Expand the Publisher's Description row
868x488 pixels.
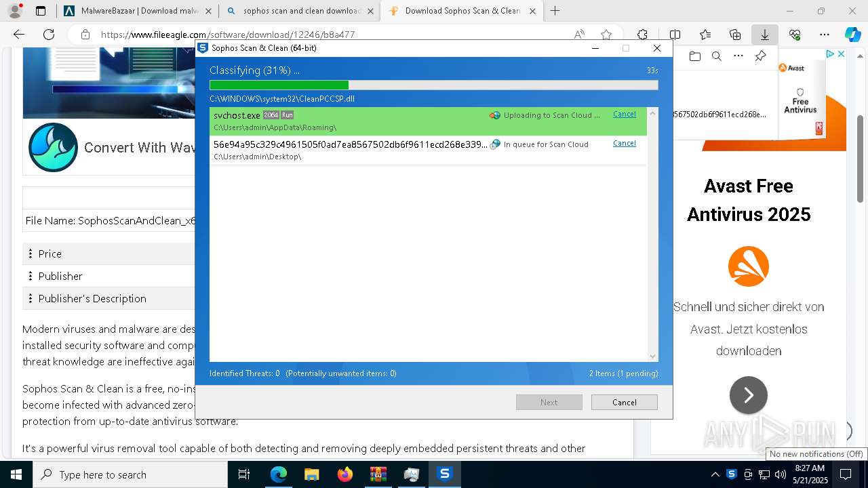pyautogui.click(x=108, y=298)
